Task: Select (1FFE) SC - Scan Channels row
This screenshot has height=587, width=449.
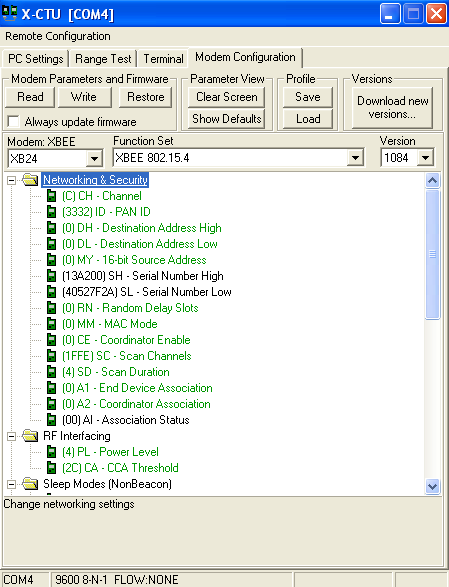Action: pyautogui.click(x=127, y=356)
